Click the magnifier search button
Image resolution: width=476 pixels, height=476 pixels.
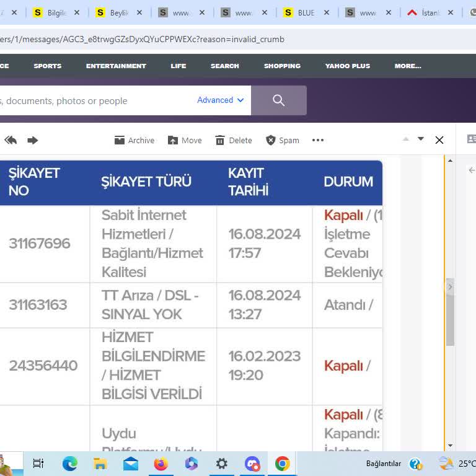(279, 100)
